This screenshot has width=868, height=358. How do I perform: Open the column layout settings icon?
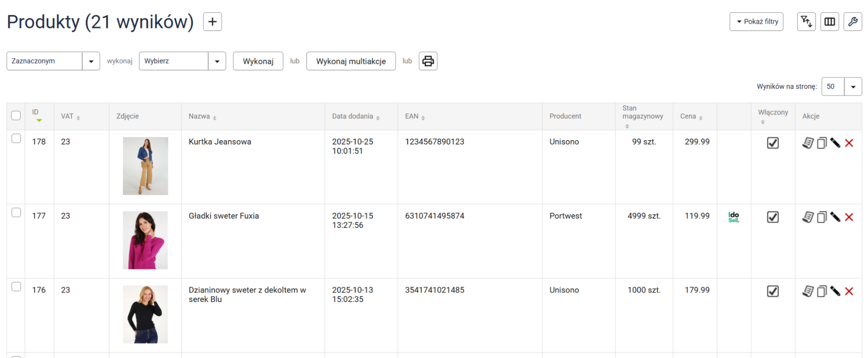(x=829, y=22)
